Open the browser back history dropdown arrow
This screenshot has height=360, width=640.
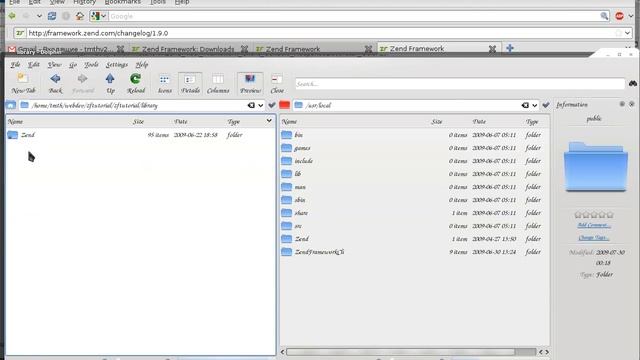(39, 16)
